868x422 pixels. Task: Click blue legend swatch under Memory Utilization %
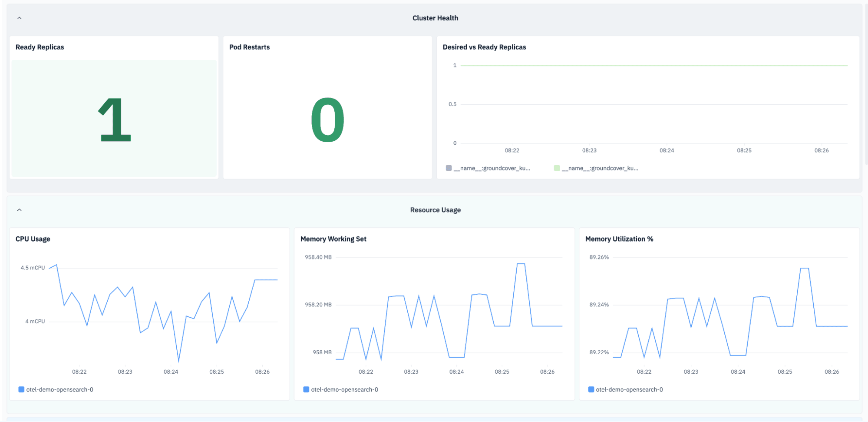(x=591, y=389)
